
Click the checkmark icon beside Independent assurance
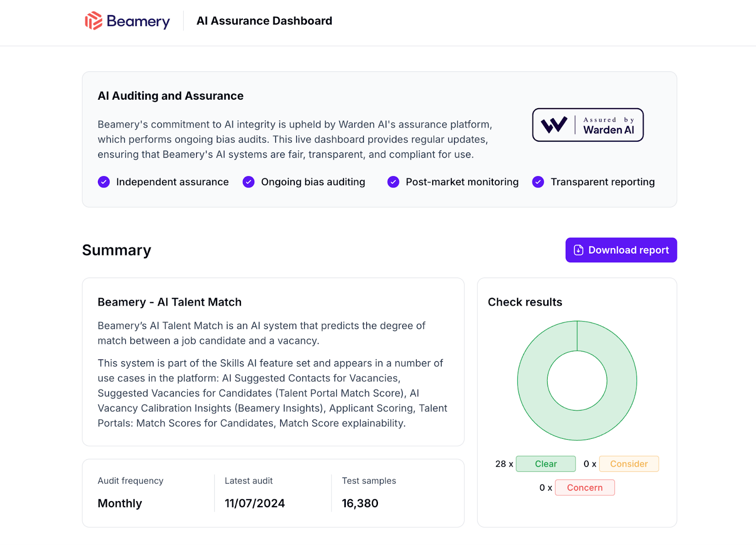click(x=104, y=182)
